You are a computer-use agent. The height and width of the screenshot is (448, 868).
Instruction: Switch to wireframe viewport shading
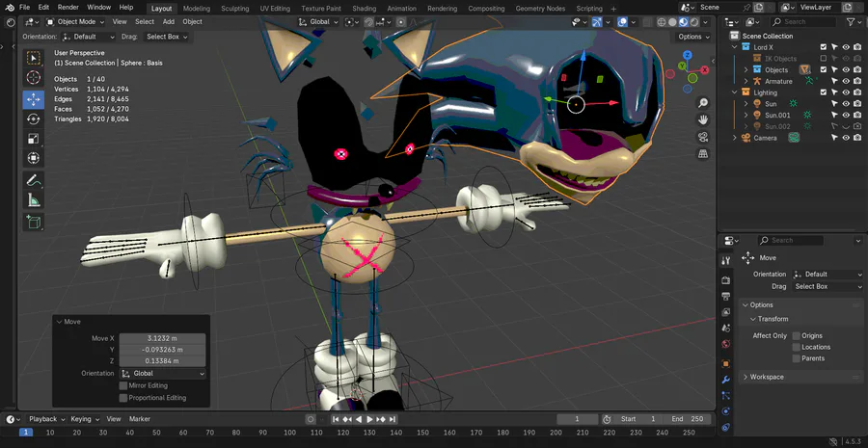[661, 22]
